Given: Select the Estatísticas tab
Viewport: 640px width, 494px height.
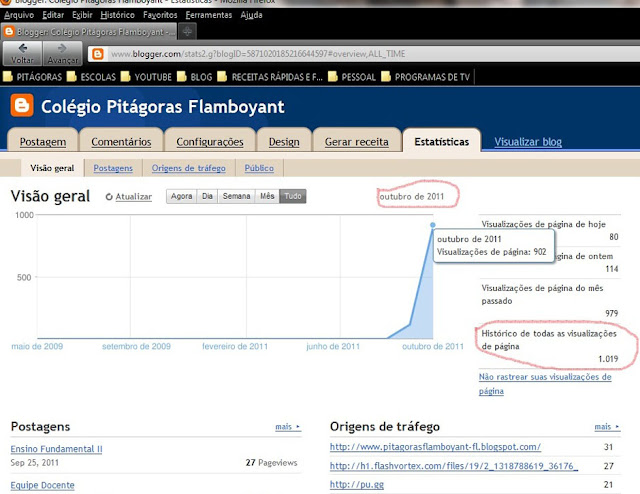Looking at the screenshot, I should click(442, 142).
